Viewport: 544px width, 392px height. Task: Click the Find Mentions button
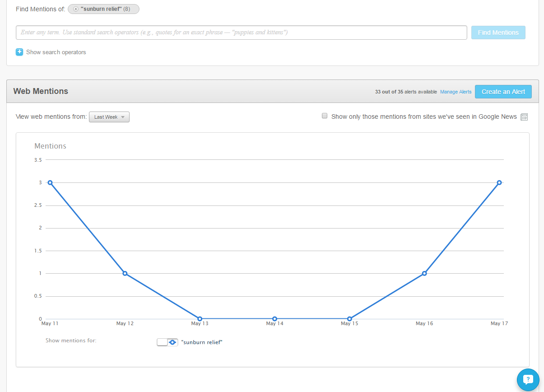click(498, 32)
